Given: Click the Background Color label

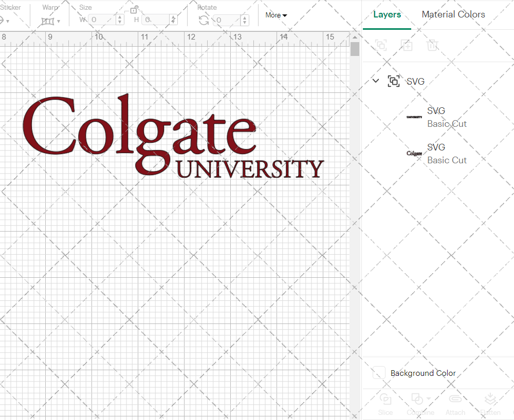Looking at the screenshot, I should [423, 373].
